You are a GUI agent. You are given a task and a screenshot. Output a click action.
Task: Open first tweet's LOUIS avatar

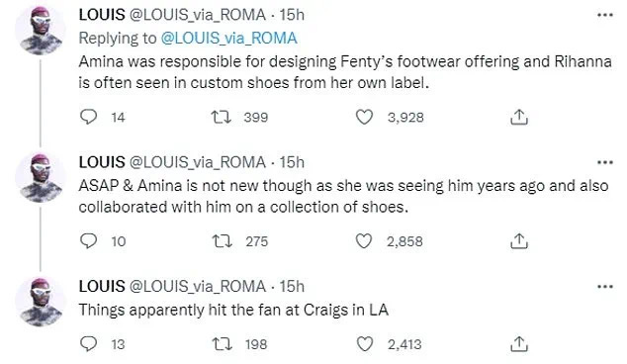pos(40,30)
